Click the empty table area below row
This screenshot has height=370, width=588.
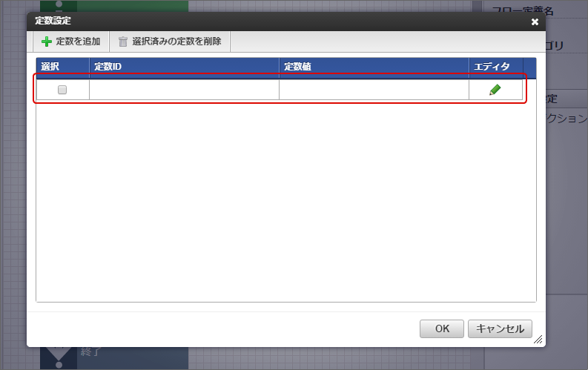pos(286,200)
